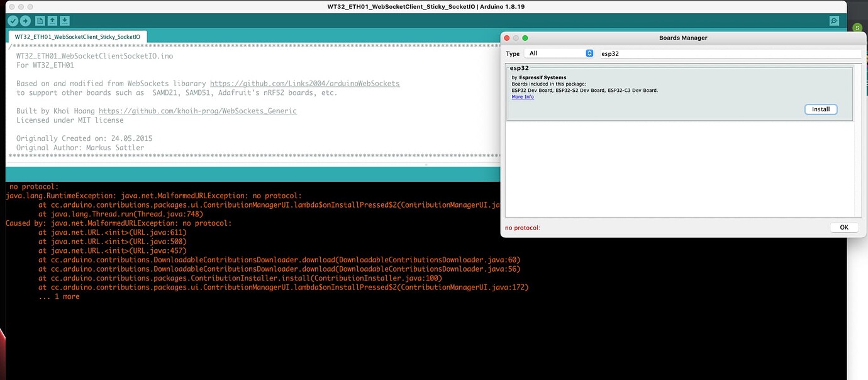
Task: Place the cursor in the code editor
Action: [x=252, y=138]
